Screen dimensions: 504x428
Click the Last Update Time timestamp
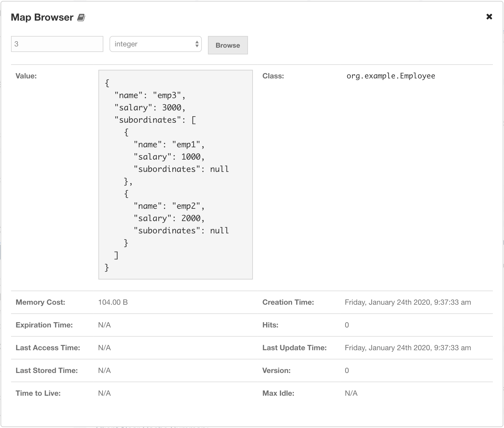coord(408,348)
